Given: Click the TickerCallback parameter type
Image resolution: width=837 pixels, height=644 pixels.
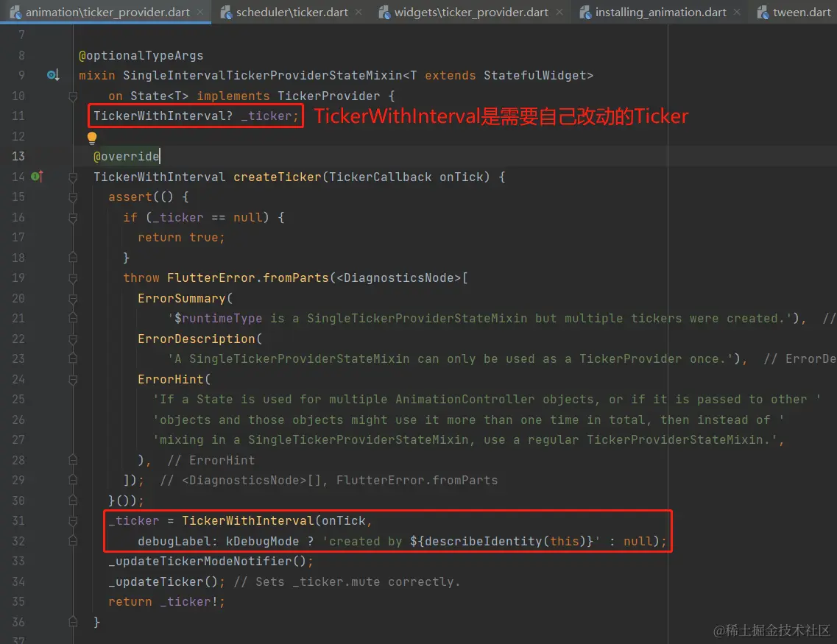Looking at the screenshot, I should tap(380, 177).
